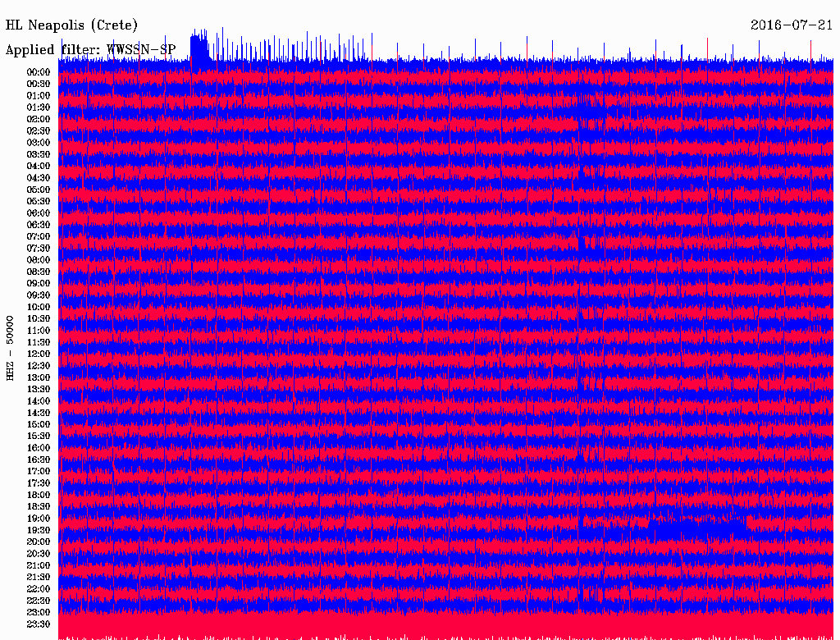Image resolution: width=840 pixels, height=640 pixels.
Task: Click the vertical HHZ - 50000 axis label
Action: tap(11, 347)
